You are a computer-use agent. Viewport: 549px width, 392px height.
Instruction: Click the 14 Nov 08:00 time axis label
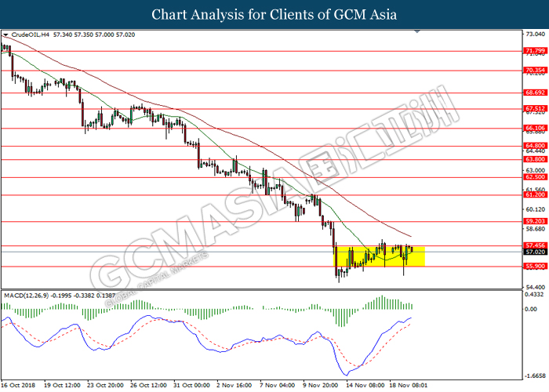click(x=365, y=386)
